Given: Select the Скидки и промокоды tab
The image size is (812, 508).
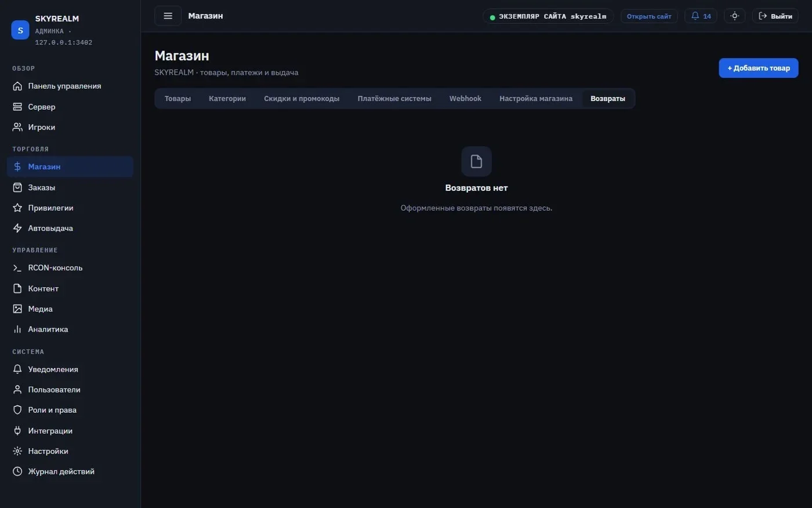Looking at the screenshot, I should (302, 99).
